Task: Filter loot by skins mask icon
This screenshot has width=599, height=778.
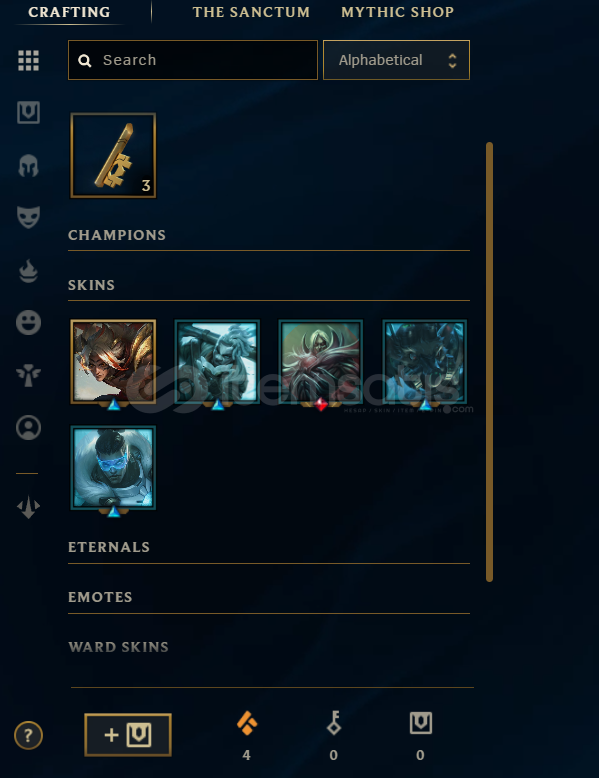Action: coord(28,217)
